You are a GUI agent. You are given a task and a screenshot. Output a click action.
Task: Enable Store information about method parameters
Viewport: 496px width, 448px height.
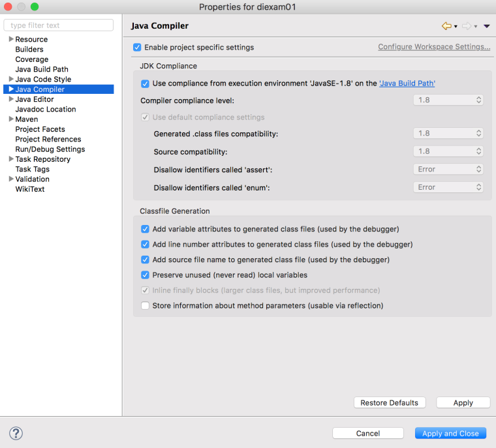click(x=145, y=306)
